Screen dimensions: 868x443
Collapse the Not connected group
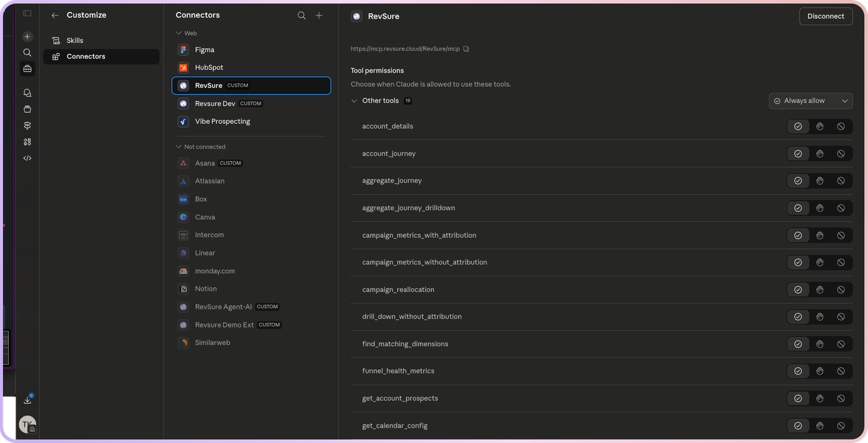pyautogui.click(x=179, y=147)
